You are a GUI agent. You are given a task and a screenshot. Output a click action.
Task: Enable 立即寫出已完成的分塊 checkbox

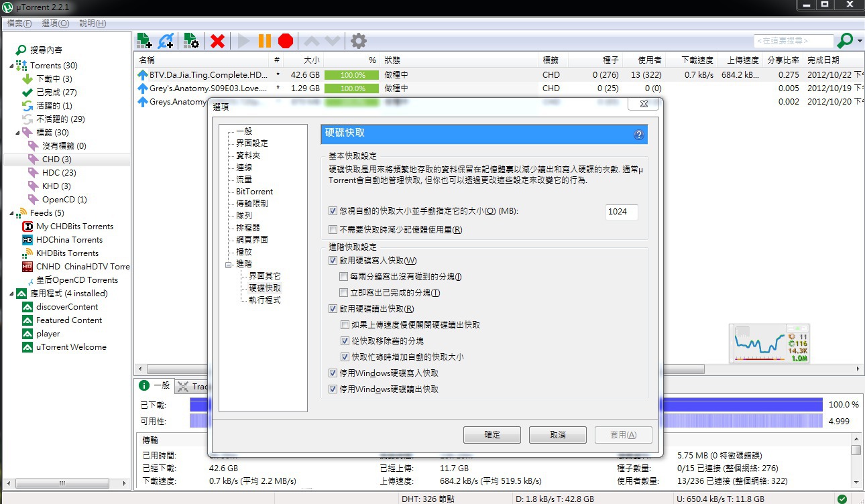(345, 293)
